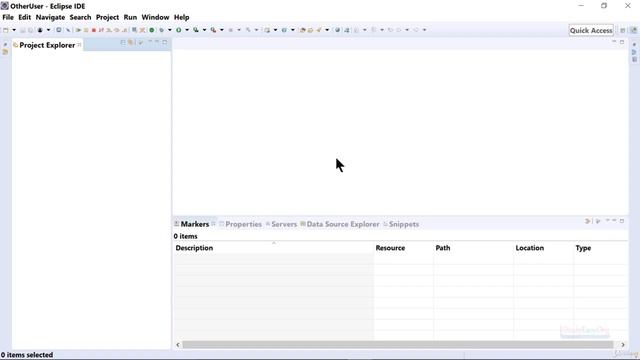Open the Search toolbar dropdown arrow
The width and height of the screenshot is (640, 360).
(327, 30)
